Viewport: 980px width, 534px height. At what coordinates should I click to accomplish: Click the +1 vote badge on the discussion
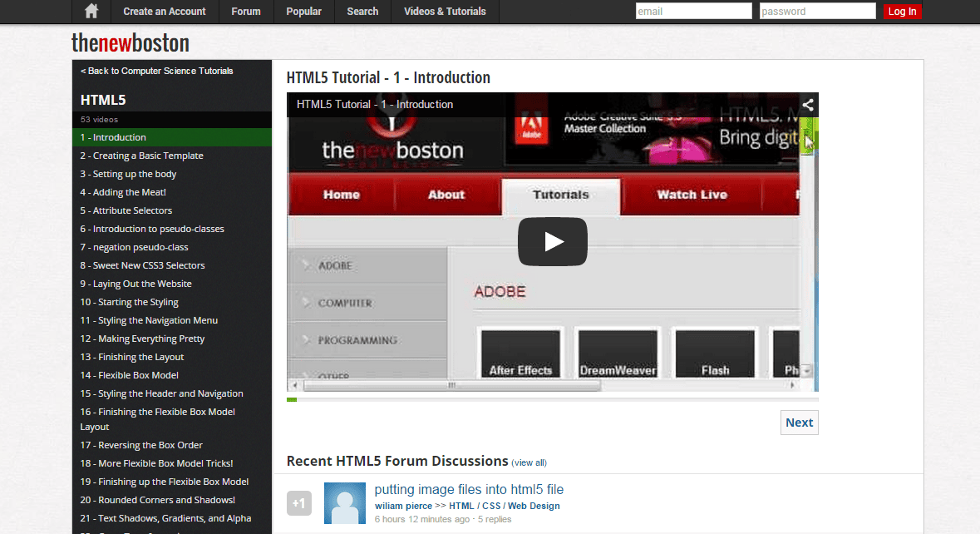(x=298, y=502)
